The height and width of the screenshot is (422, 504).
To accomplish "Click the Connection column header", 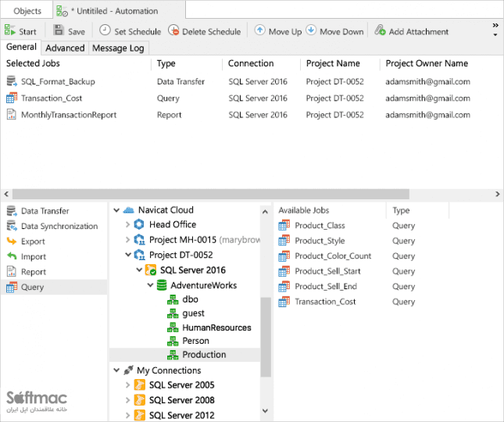I will [x=261, y=63].
